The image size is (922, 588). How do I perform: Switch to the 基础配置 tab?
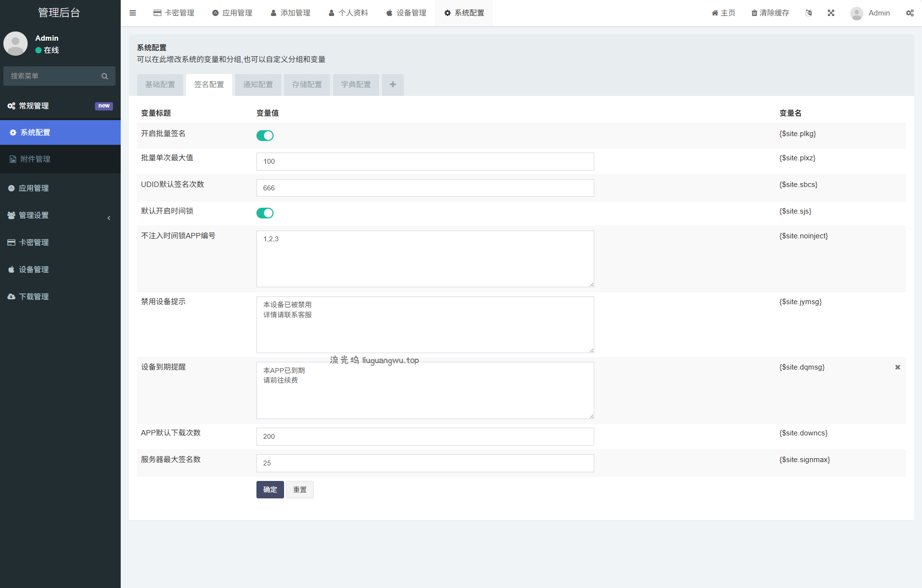[x=160, y=85]
